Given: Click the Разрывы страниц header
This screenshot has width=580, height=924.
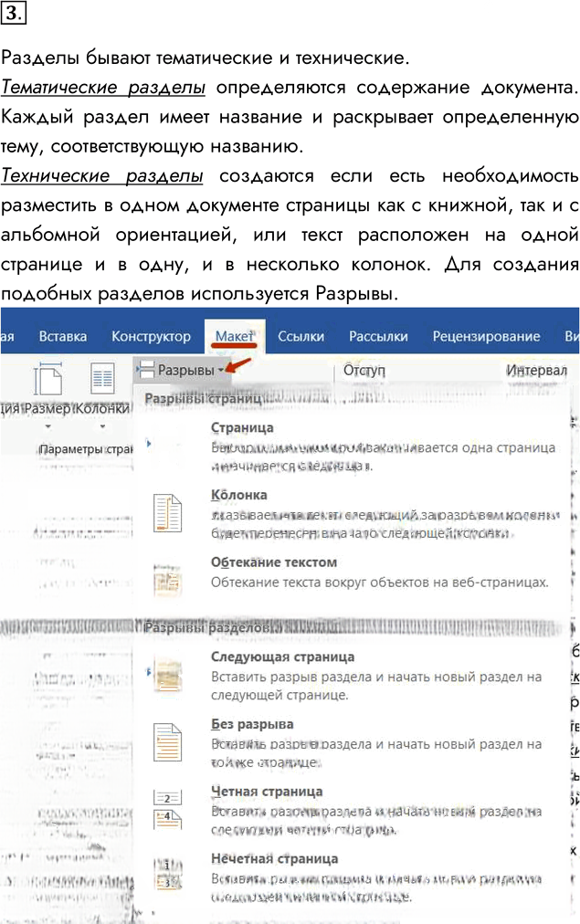Looking at the screenshot, I should click(204, 399).
